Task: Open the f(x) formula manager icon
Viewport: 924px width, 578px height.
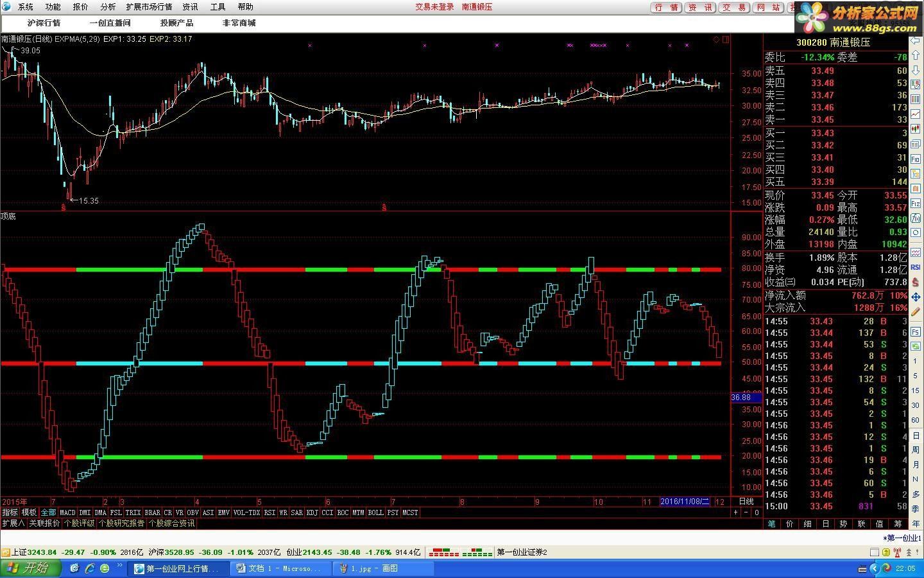Action: coord(916,218)
